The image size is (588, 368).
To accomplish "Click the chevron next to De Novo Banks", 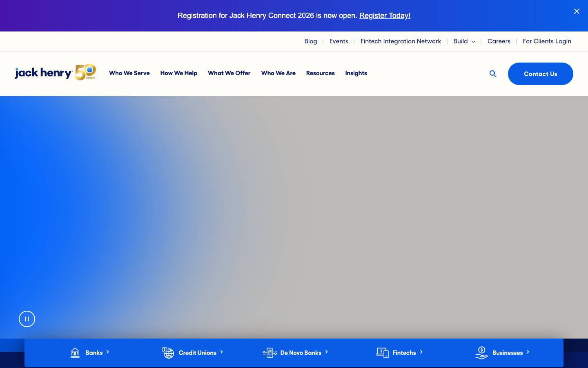I will [x=326, y=352].
